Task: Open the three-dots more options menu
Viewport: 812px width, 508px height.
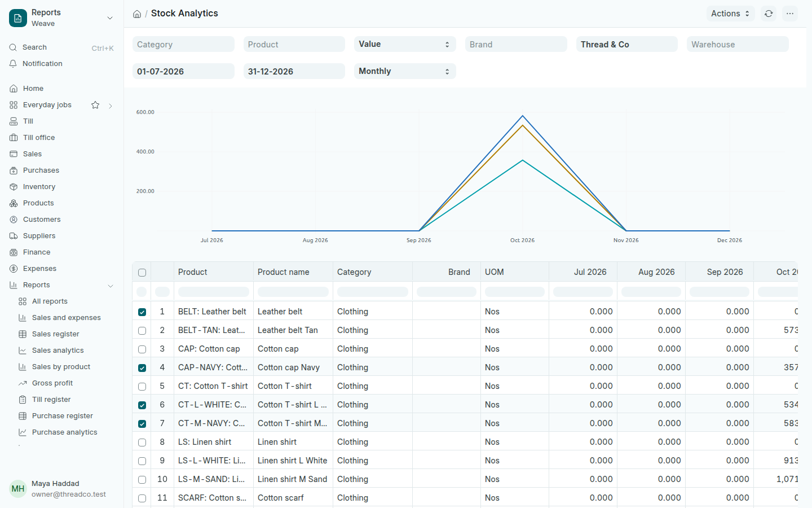Action: coord(790,14)
